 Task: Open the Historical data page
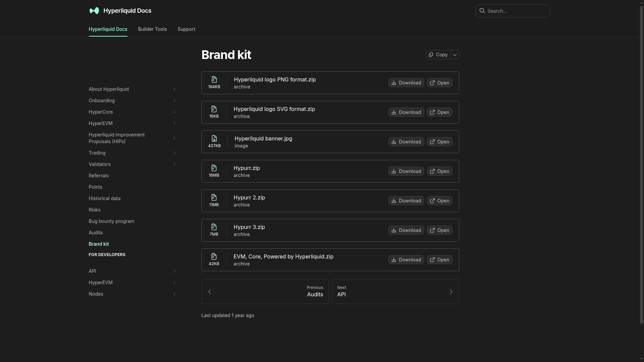tap(105, 198)
